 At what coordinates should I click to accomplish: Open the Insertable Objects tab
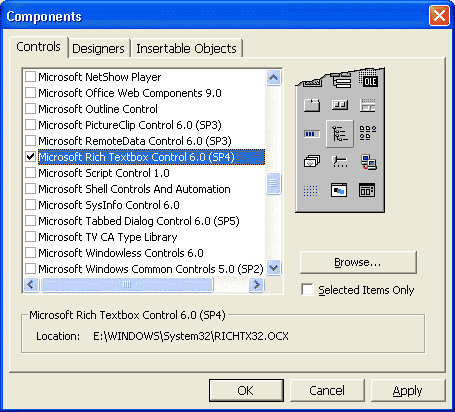(x=186, y=49)
